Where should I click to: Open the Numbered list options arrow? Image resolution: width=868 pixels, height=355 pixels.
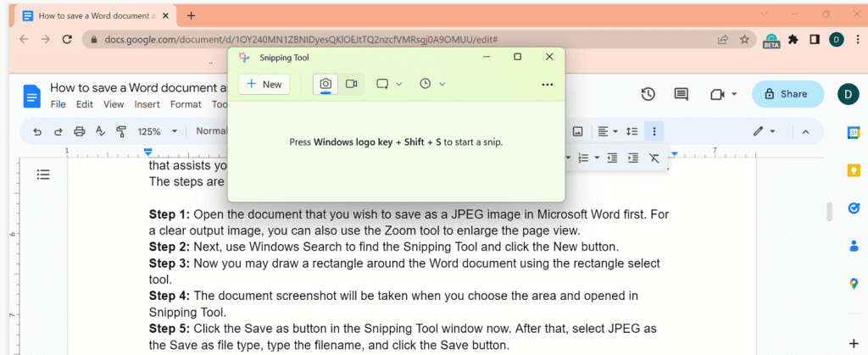tap(597, 158)
